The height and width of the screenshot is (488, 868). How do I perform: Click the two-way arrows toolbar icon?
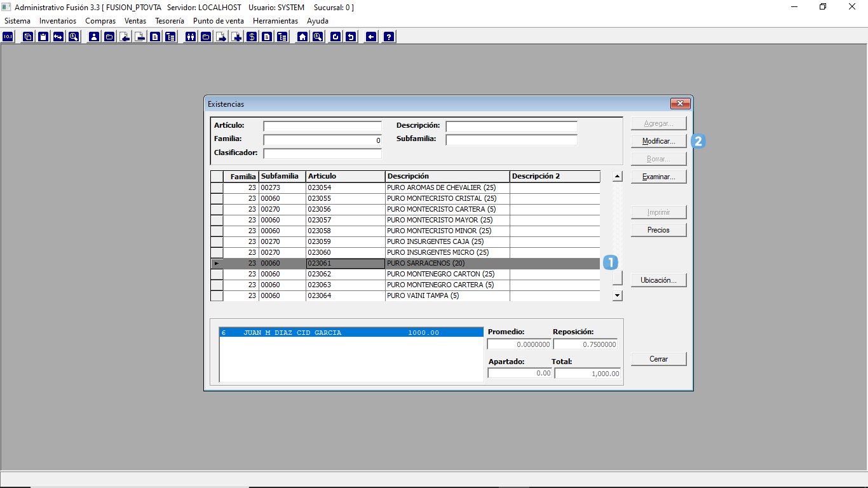[58, 37]
